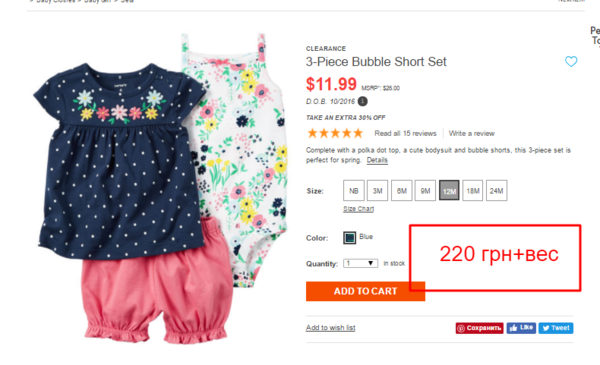Select size 24M
Image resolution: width=600 pixels, height=365 pixels.
tap(496, 191)
